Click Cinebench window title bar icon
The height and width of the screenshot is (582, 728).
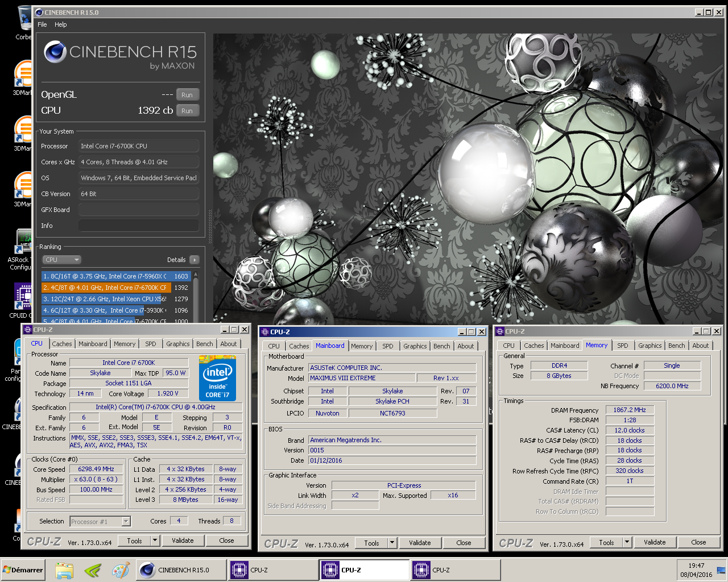(x=39, y=12)
